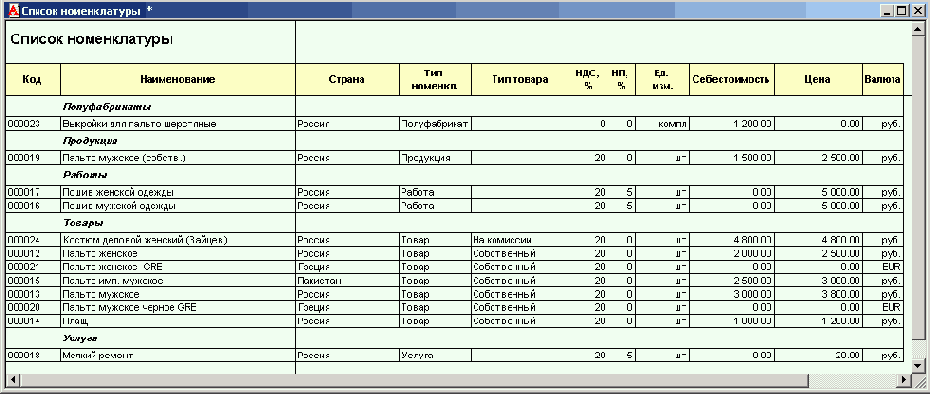Select code cell 000017
The width and height of the screenshot is (930, 394).
(x=33, y=193)
